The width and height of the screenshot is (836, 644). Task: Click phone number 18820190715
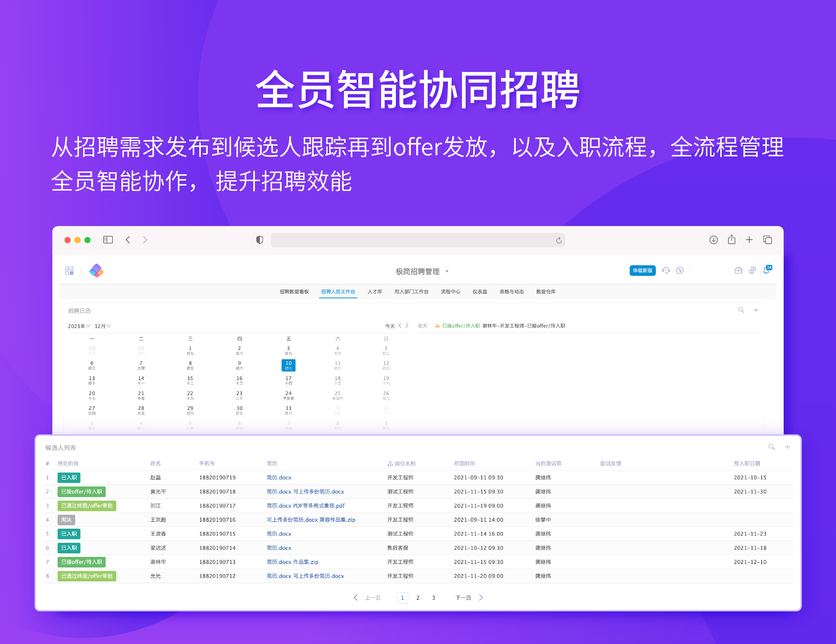(x=217, y=534)
